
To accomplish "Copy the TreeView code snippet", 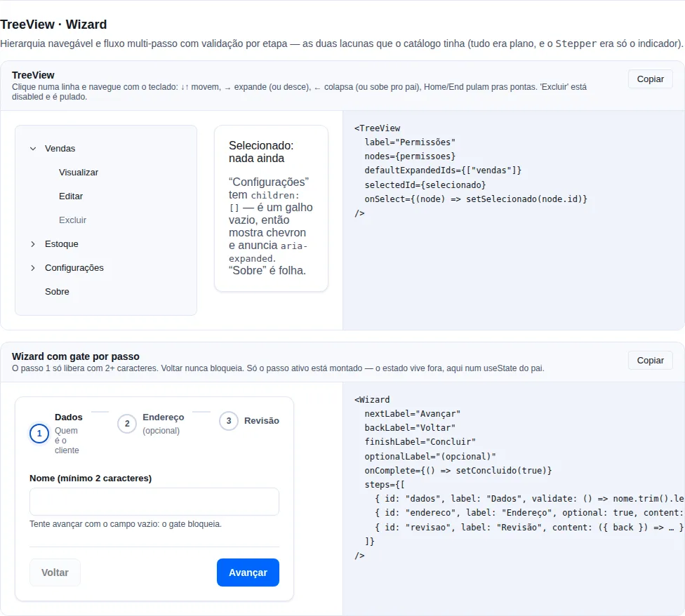I will pos(650,79).
